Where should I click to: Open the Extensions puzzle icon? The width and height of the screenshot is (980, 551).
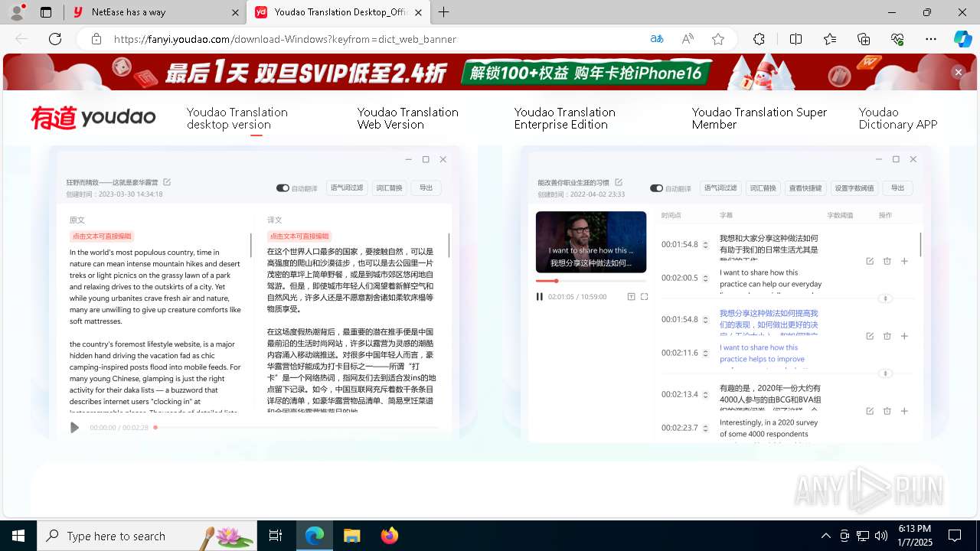[x=759, y=39]
